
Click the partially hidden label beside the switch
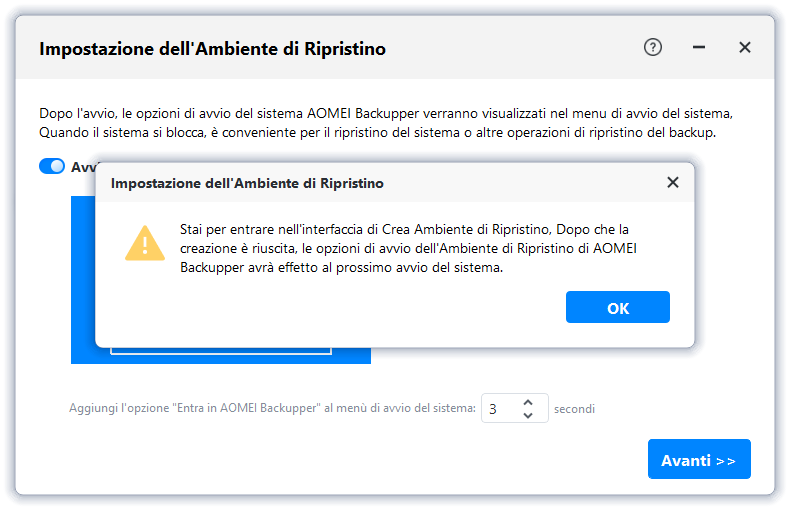click(x=82, y=167)
